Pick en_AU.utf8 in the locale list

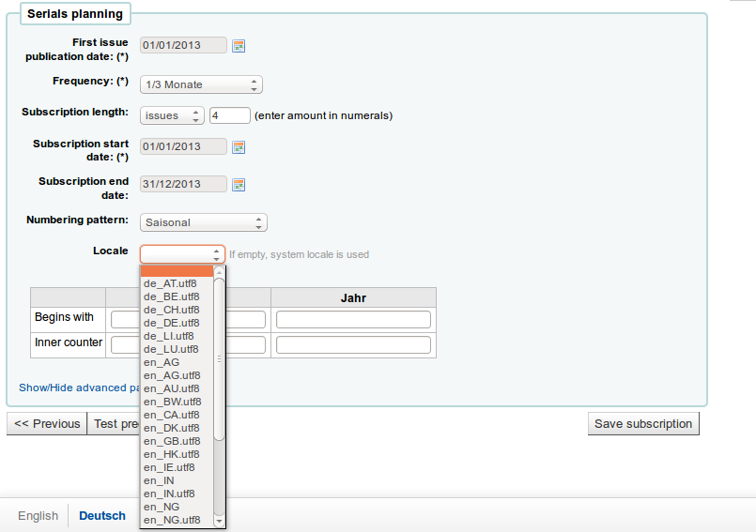click(171, 388)
